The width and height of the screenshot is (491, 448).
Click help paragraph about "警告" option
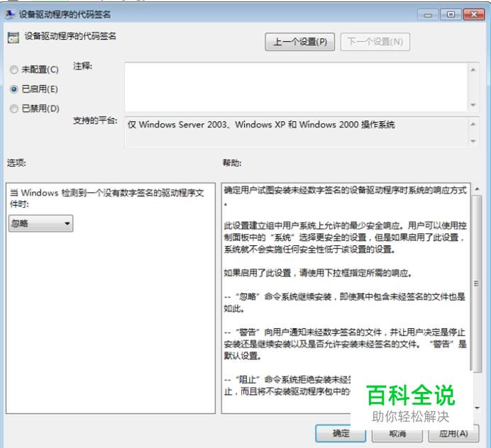click(345, 344)
